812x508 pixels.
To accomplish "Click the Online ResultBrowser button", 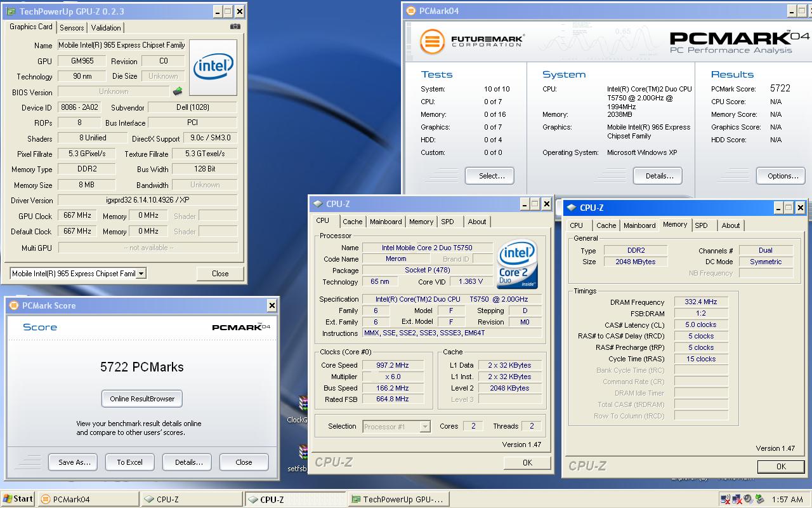I will [142, 399].
